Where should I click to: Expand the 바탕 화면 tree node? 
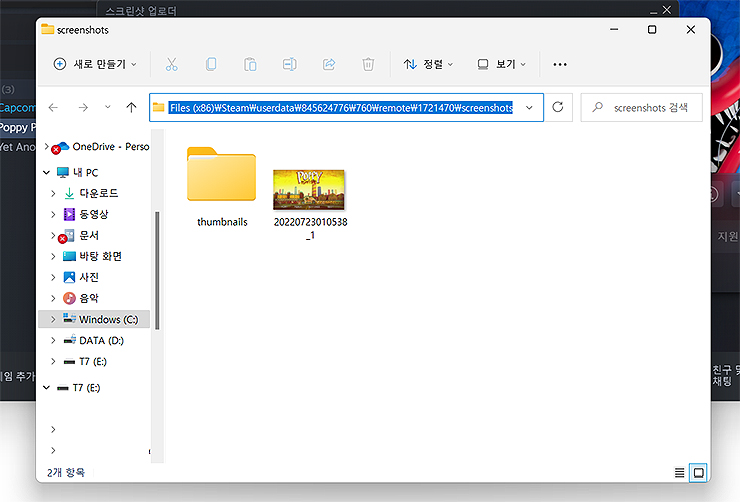pyautogui.click(x=53, y=256)
